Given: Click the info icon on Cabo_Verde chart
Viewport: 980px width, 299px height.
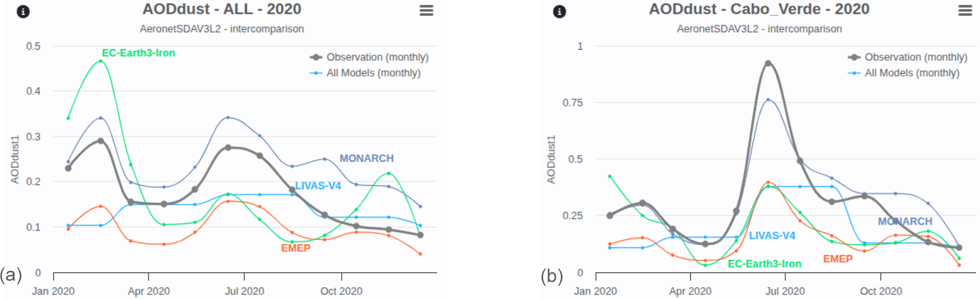Looking at the screenshot, I should pyautogui.click(x=559, y=12).
